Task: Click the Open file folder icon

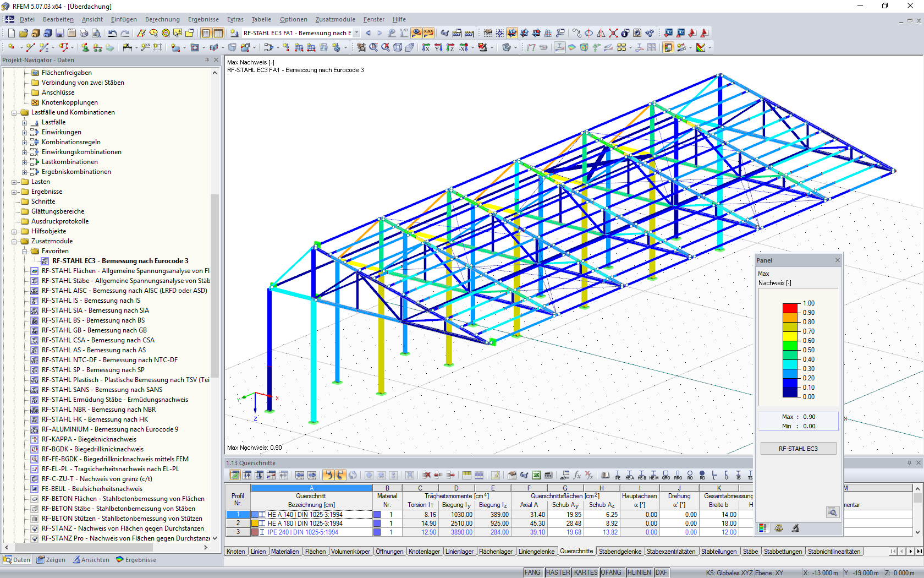Action: (x=23, y=33)
